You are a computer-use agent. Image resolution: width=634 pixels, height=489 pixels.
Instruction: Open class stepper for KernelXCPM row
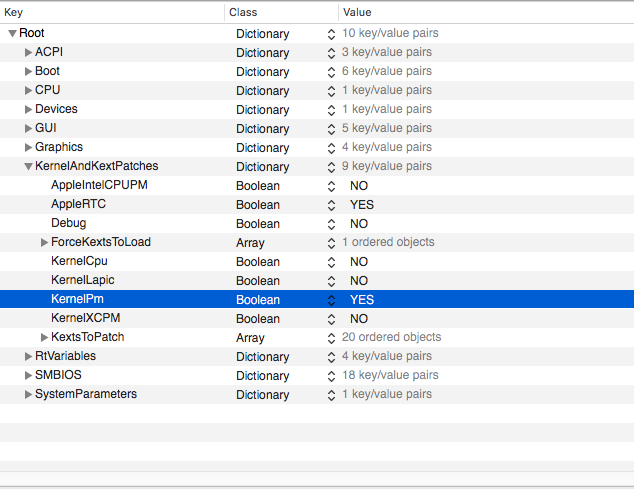(x=331, y=320)
